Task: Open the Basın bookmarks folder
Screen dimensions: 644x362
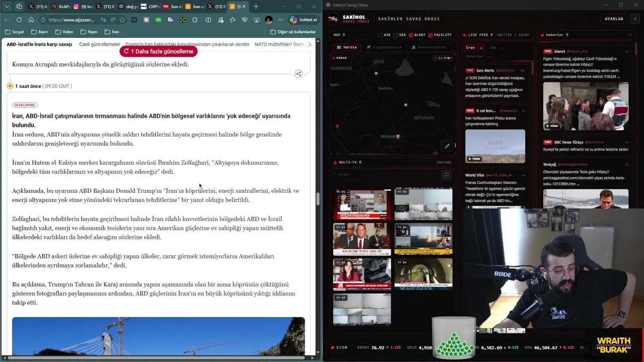Action: coord(39,32)
